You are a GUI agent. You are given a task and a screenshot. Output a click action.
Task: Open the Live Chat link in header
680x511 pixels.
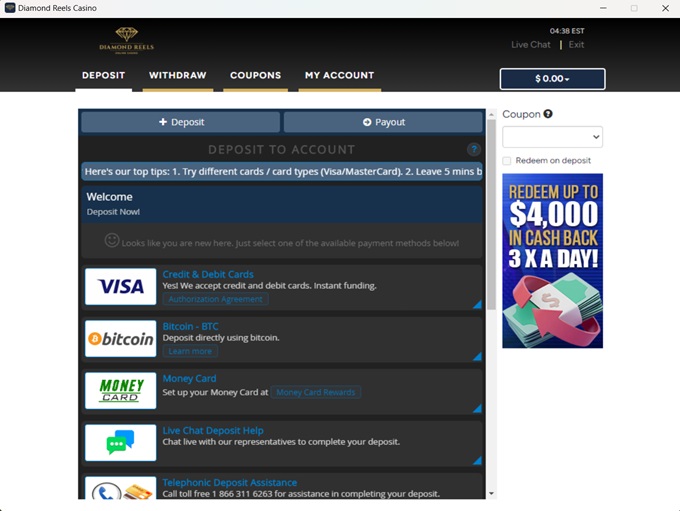tap(530, 45)
